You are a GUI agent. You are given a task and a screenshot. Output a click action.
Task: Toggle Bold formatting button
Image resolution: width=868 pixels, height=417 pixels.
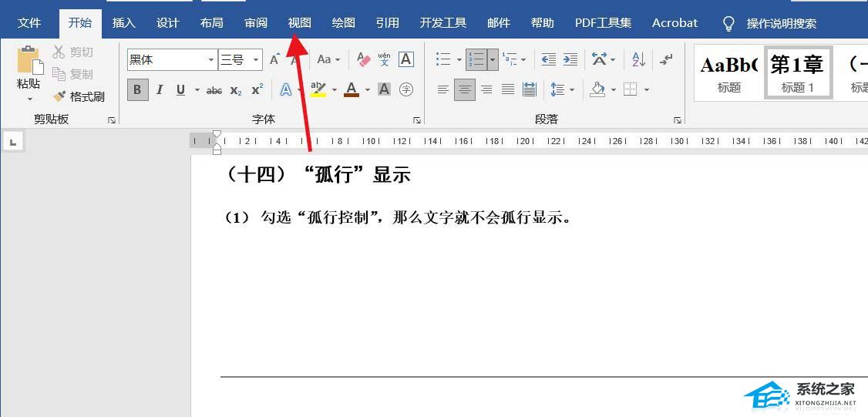[137, 89]
